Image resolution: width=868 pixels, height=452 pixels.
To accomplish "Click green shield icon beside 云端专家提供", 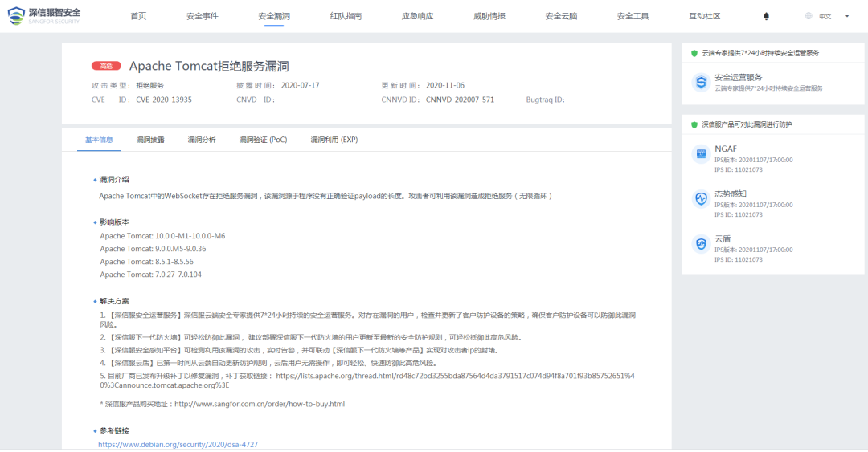I will (694, 53).
